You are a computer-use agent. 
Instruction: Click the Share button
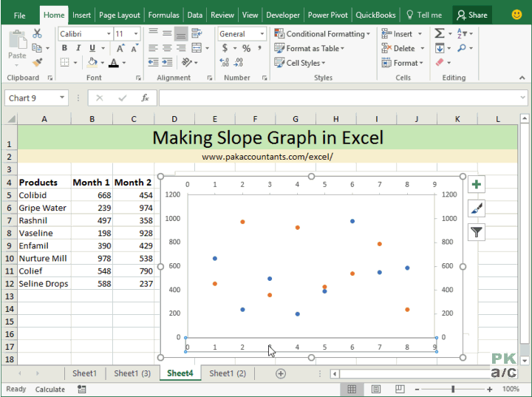tap(472, 15)
